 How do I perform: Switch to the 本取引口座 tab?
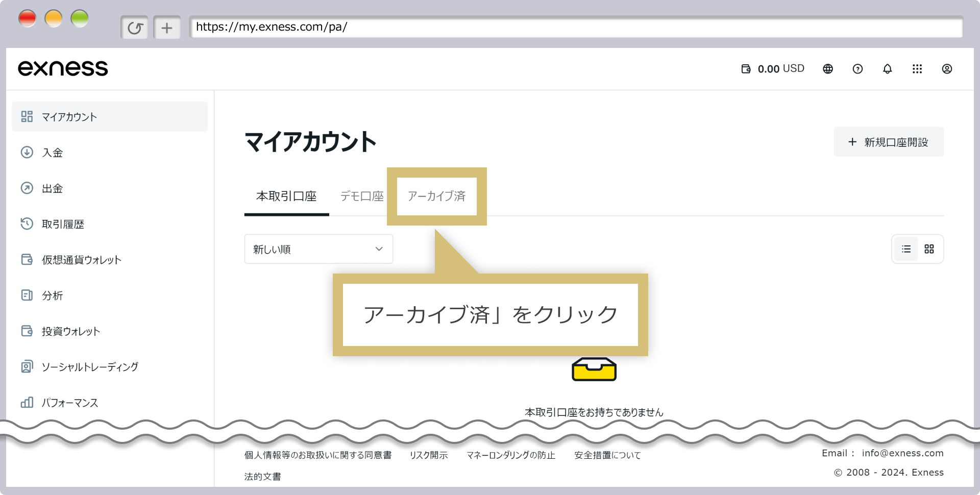[x=286, y=196]
